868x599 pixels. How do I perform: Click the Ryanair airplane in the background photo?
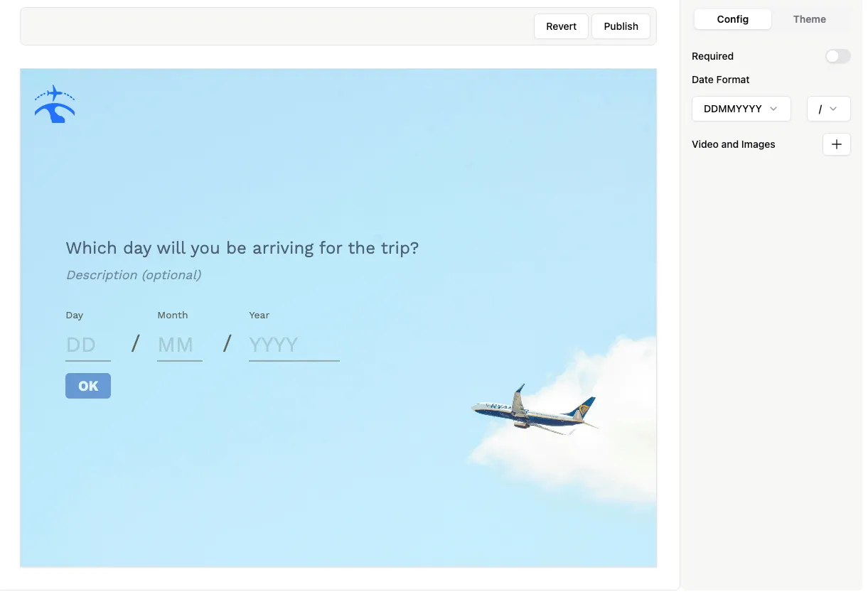[x=535, y=411]
